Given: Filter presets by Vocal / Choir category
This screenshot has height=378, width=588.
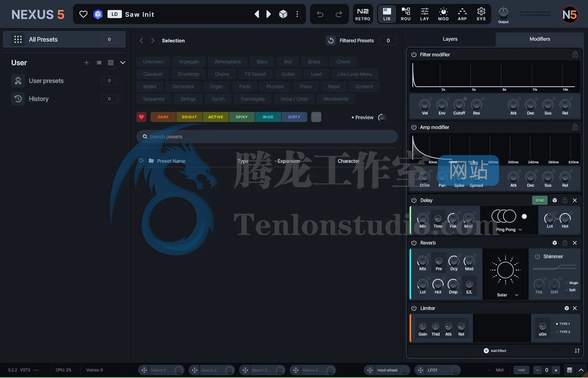Looking at the screenshot, I should point(294,99).
